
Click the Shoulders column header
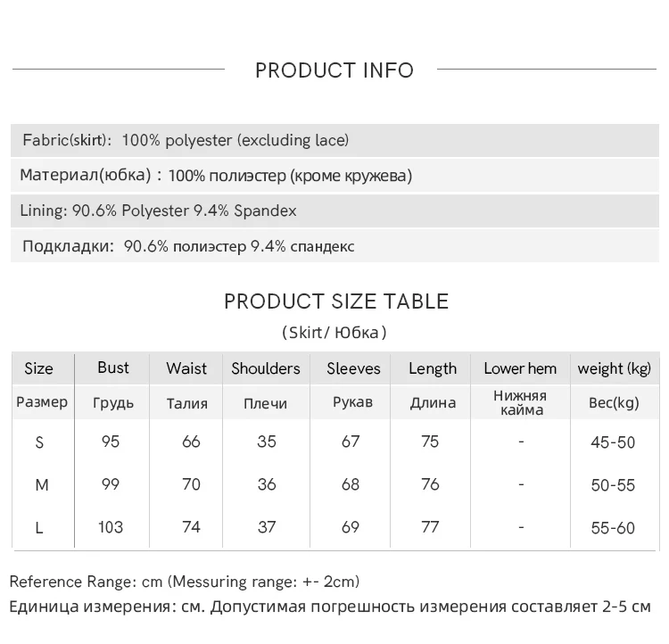266,368
